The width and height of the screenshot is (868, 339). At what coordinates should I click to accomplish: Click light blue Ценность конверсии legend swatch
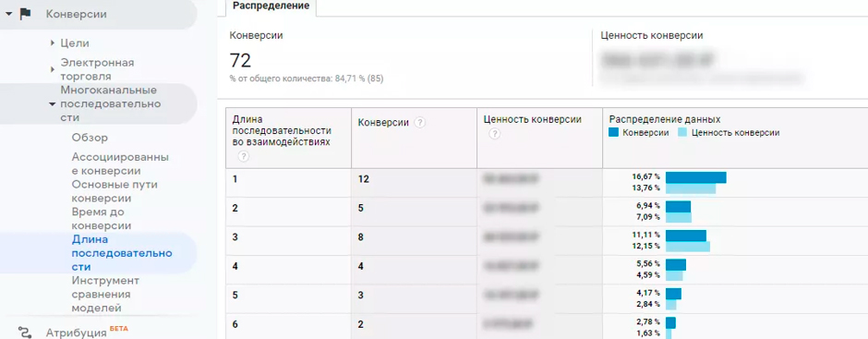tap(682, 133)
